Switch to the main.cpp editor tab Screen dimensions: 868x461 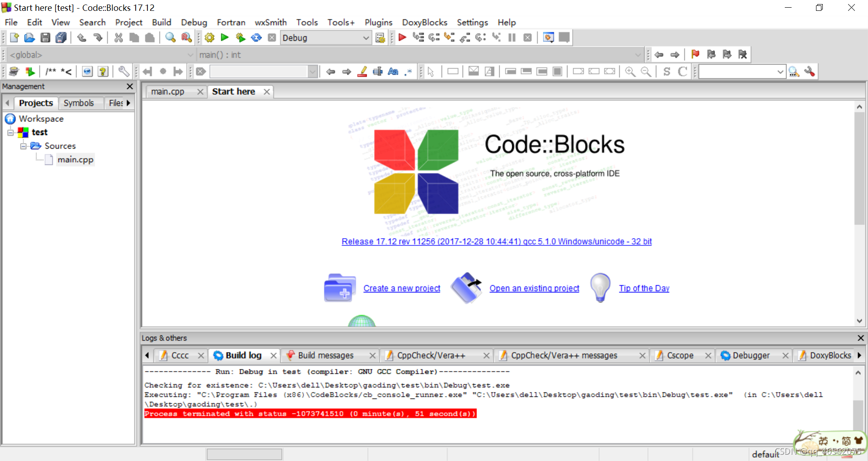[x=168, y=92]
